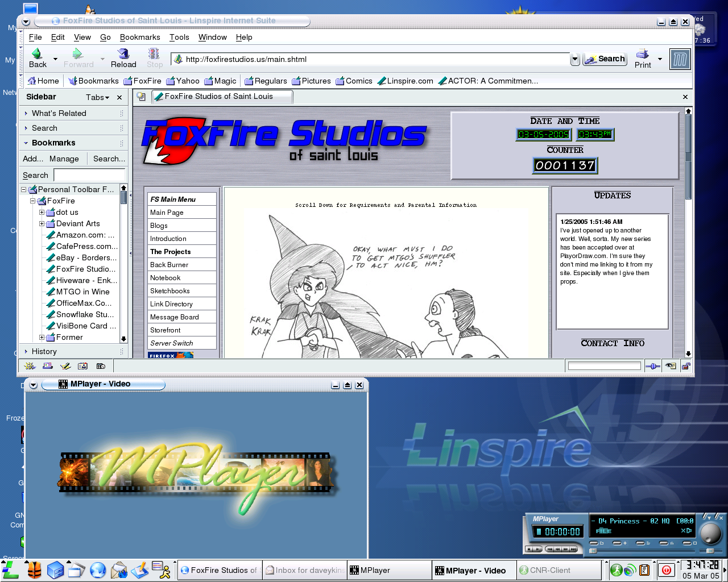Click the Print icon in the toolbar

[643, 54]
